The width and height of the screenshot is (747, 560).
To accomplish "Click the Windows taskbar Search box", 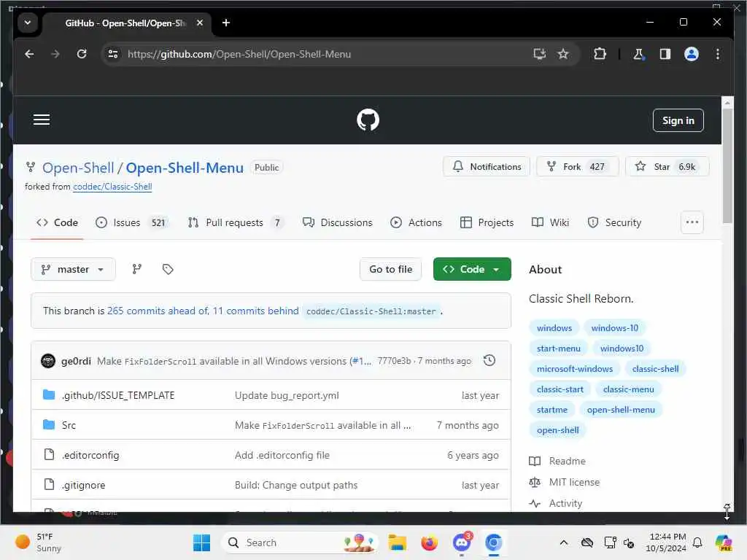I will [299, 542].
